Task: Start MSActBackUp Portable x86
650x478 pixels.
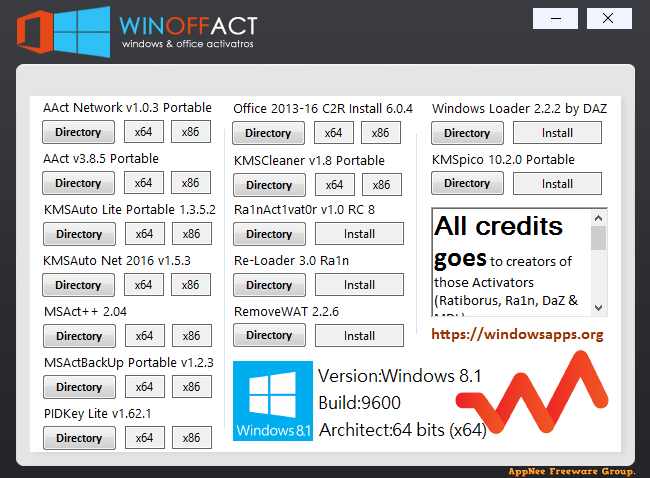Action: (192, 387)
